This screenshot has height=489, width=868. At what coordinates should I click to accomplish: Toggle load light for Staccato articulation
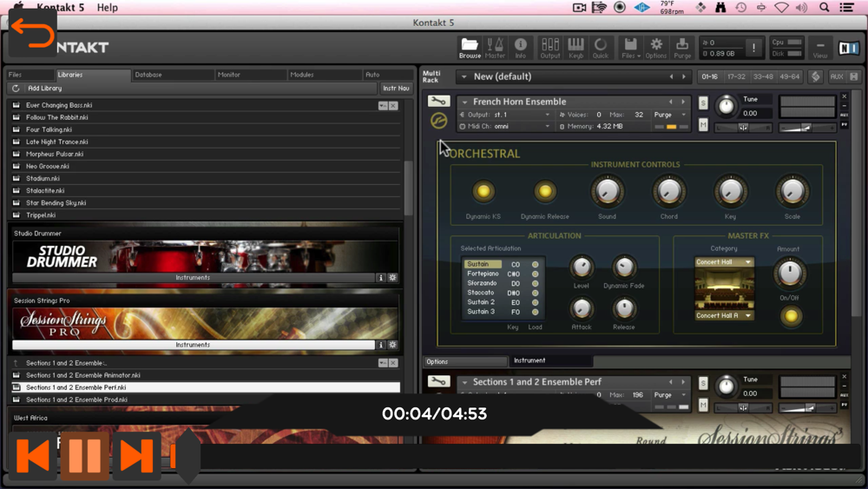pos(535,293)
